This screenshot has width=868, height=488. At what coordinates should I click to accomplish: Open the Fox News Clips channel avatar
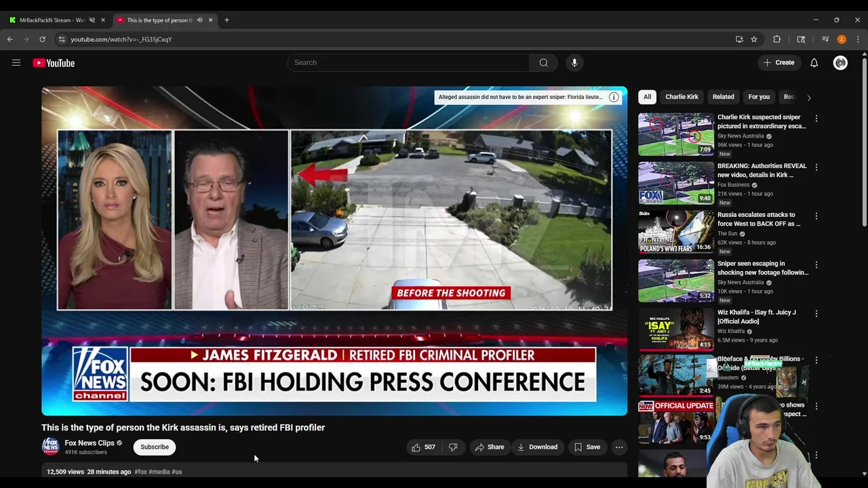[x=51, y=447]
